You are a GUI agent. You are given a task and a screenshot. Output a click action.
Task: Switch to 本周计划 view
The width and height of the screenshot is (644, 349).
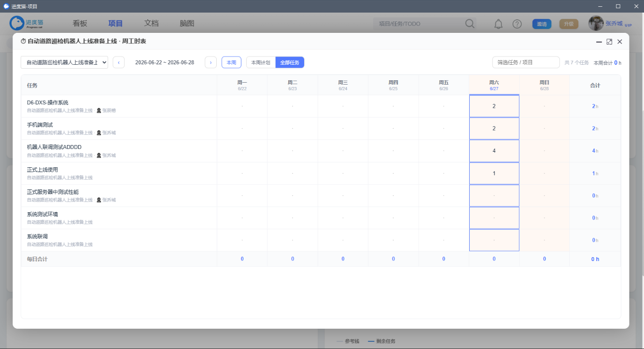(x=261, y=62)
